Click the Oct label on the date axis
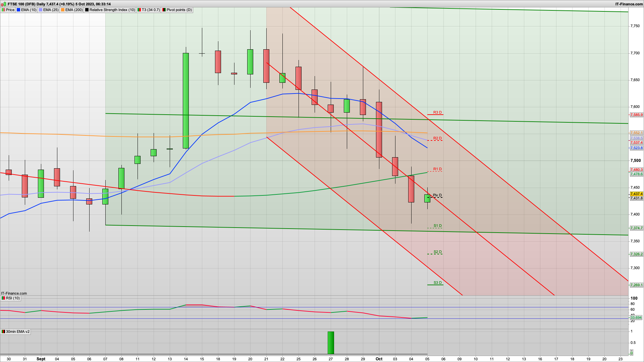This screenshot has width=644, height=362. [x=379, y=359]
